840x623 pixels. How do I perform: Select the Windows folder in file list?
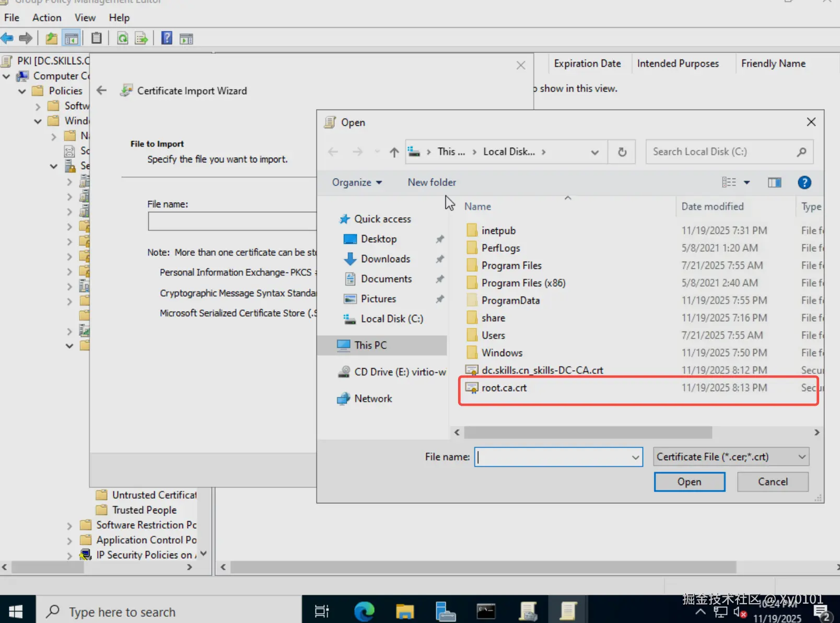[x=502, y=353]
